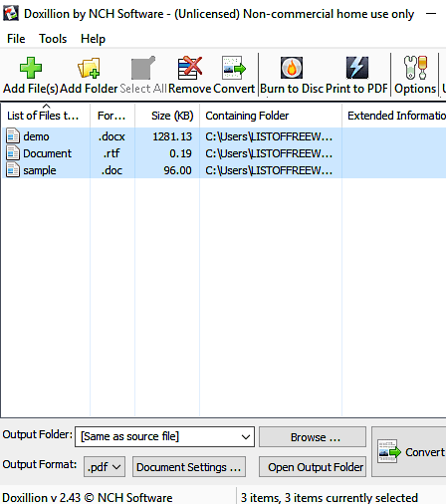Image resolution: width=446 pixels, height=504 pixels.
Task: Sort by the Format column header
Action: click(x=112, y=116)
